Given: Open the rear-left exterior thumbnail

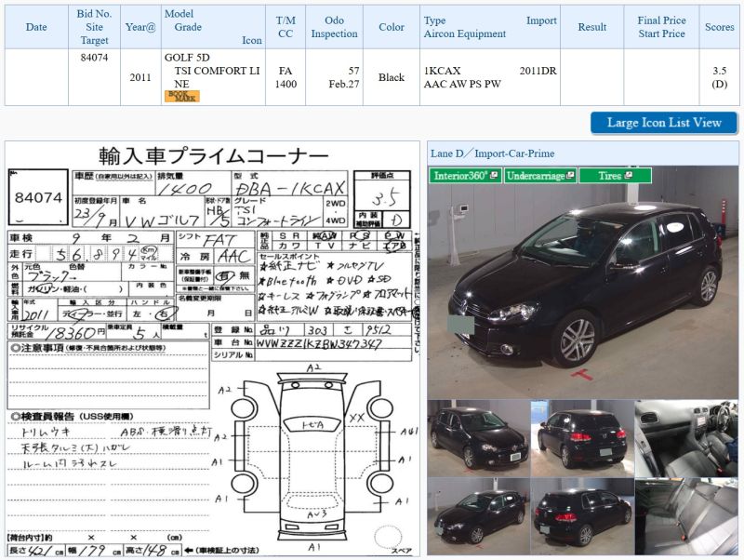Looking at the screenshot, I should (x=582, y=516).
